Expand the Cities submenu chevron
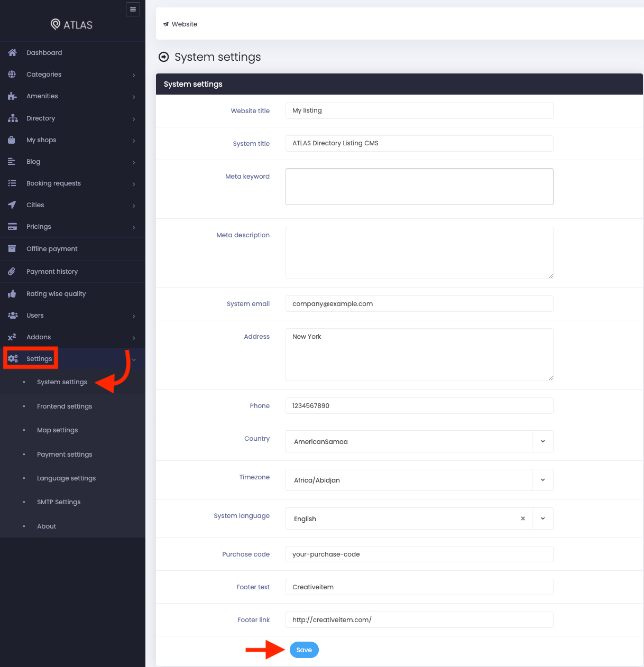Viewport: 644px width, 667px height. tap(134, 206)
